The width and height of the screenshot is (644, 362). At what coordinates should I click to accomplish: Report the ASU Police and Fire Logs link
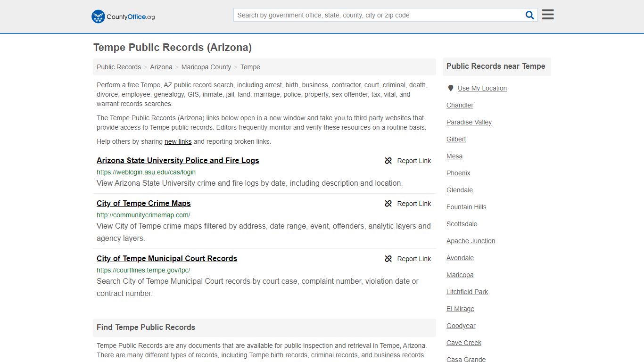click(x=408, y=161)
